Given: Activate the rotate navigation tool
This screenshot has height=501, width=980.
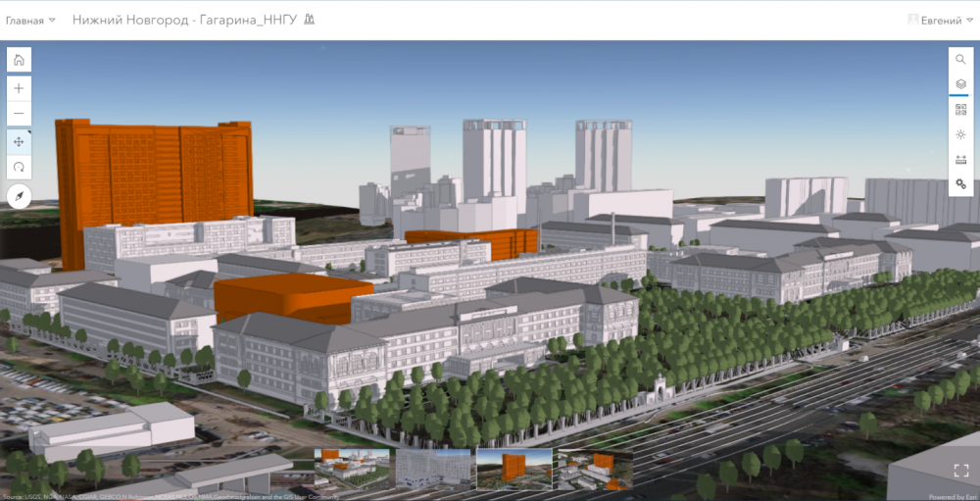Looking at the screenshot, I should (19, 168).
